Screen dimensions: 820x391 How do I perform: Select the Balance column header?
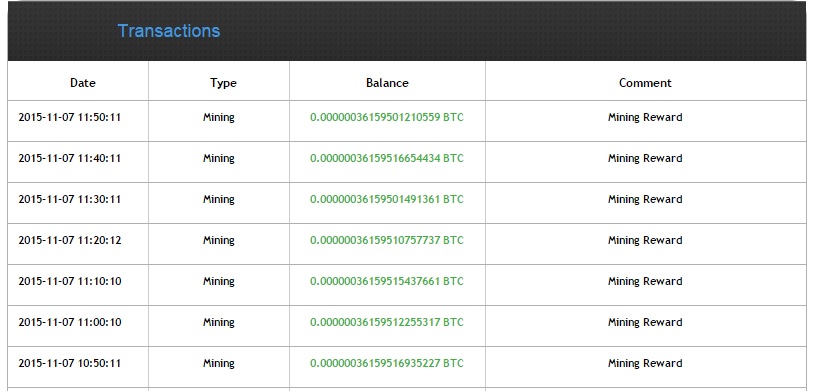coord(387,83)
